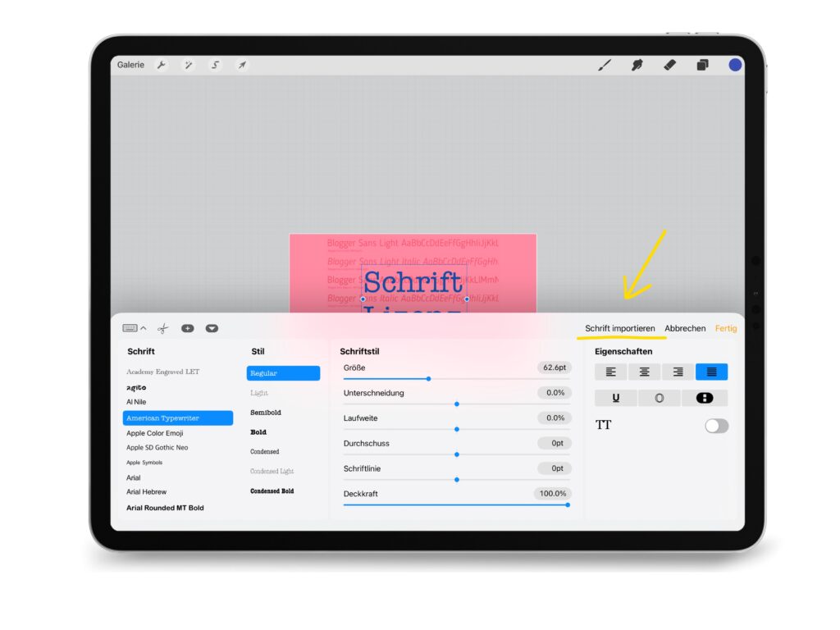Screen dimensions: 840x630
Task: Choose the Eraser tool
Action: [x=669, y=65]
